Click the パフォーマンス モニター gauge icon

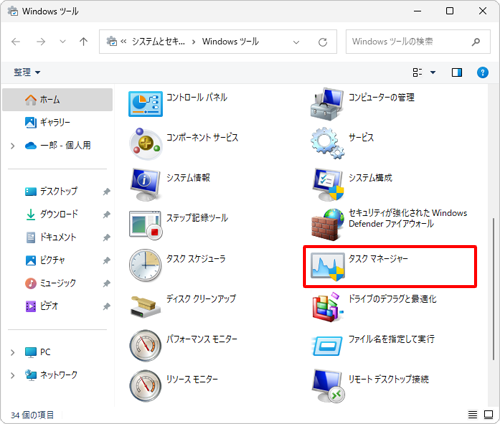tap(146, 346)
